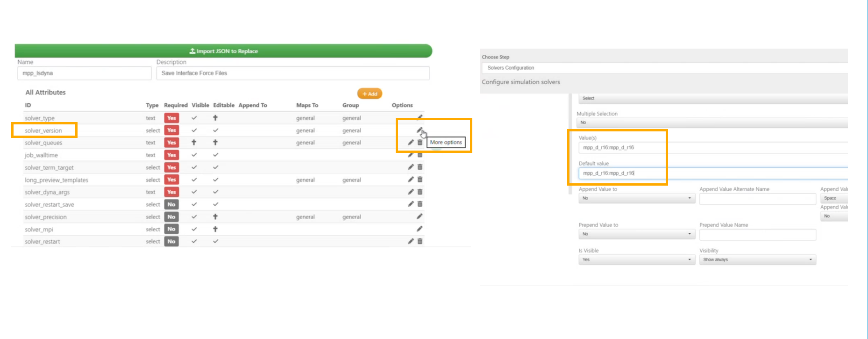Open the 'Append Value to' dropdown
Screen dimensions: 868x339
(x=636, y=198)
